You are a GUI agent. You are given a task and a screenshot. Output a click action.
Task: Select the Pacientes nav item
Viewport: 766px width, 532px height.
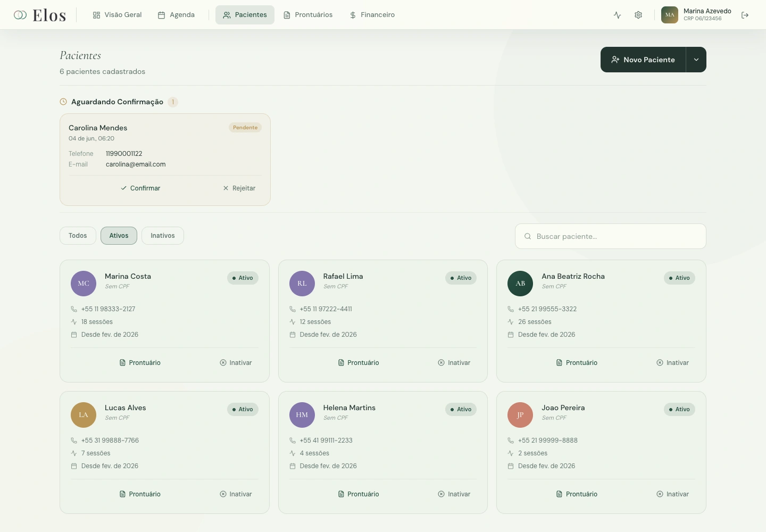(x=245, y=15)
